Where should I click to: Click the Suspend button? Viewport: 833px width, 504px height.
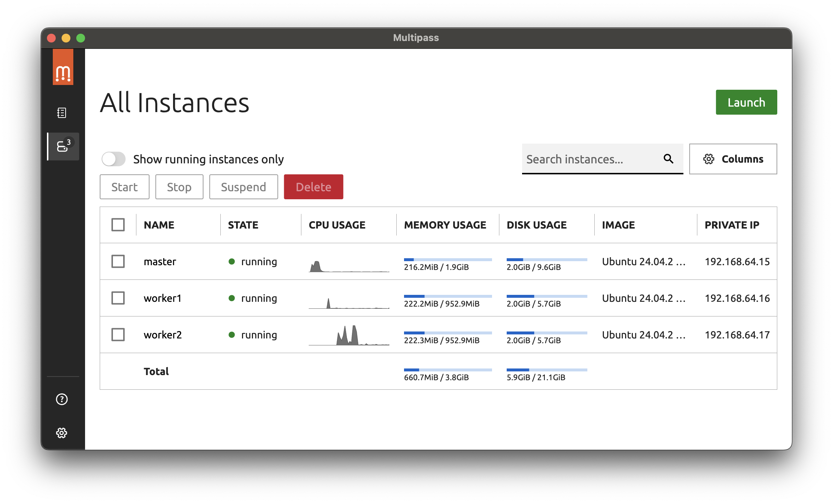pyautogui.click(x=243, y=187)
